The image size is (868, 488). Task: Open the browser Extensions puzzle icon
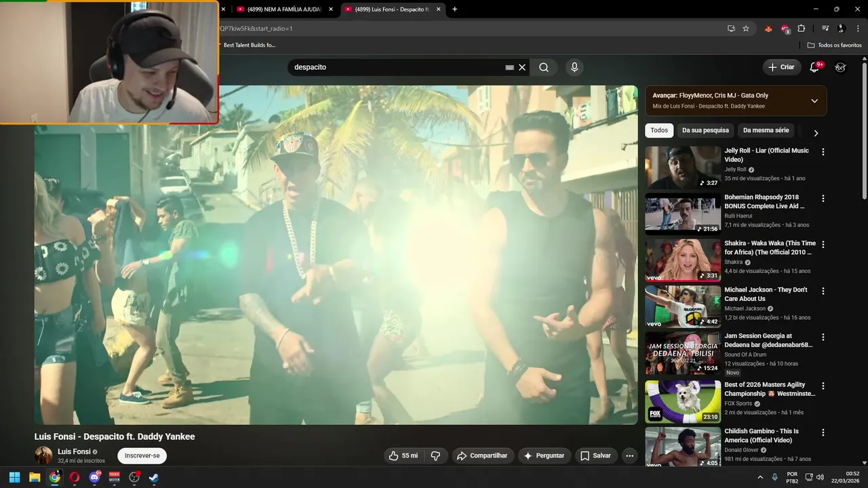(802, 28)
